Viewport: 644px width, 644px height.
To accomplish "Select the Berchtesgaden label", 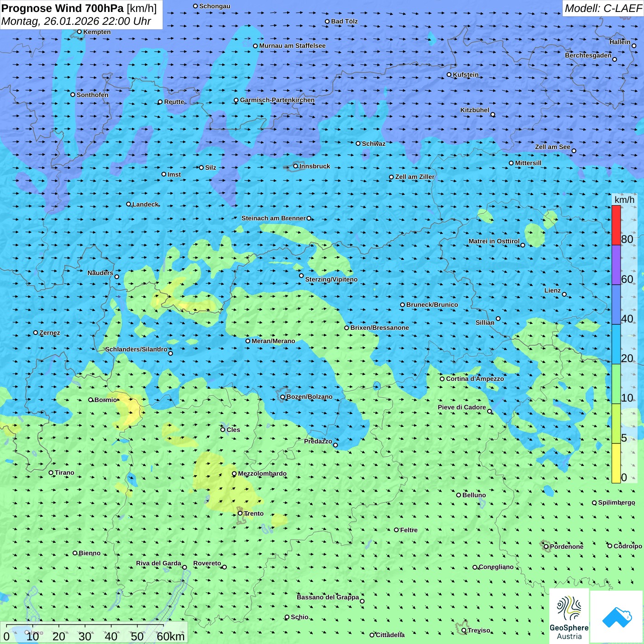I will 588,55.
